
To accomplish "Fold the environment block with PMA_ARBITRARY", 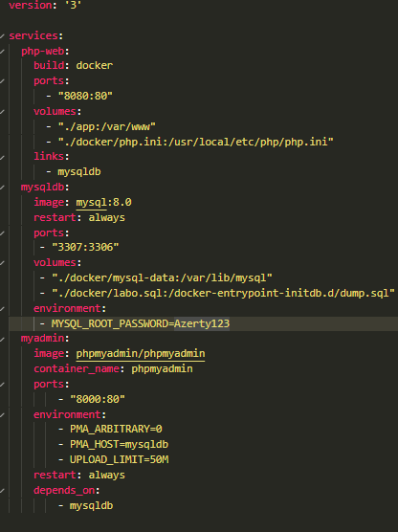I will [2, 415].
